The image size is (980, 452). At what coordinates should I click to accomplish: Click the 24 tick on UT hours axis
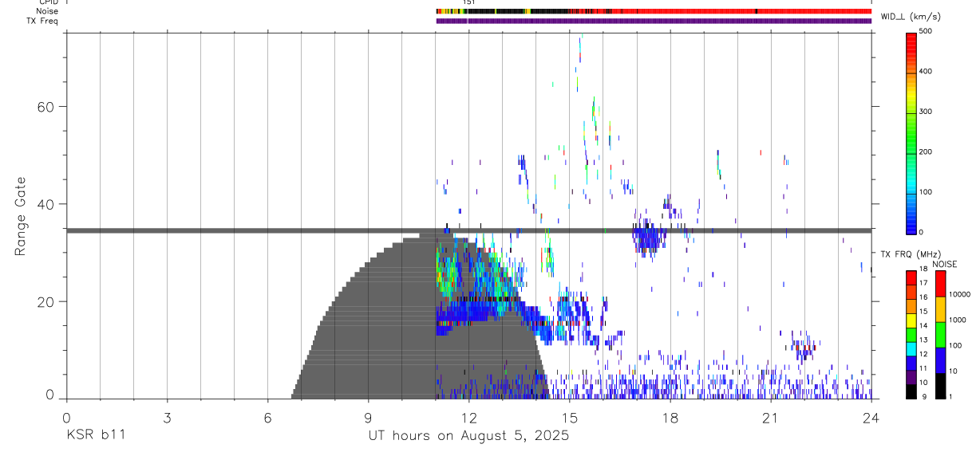coord(871,417)
